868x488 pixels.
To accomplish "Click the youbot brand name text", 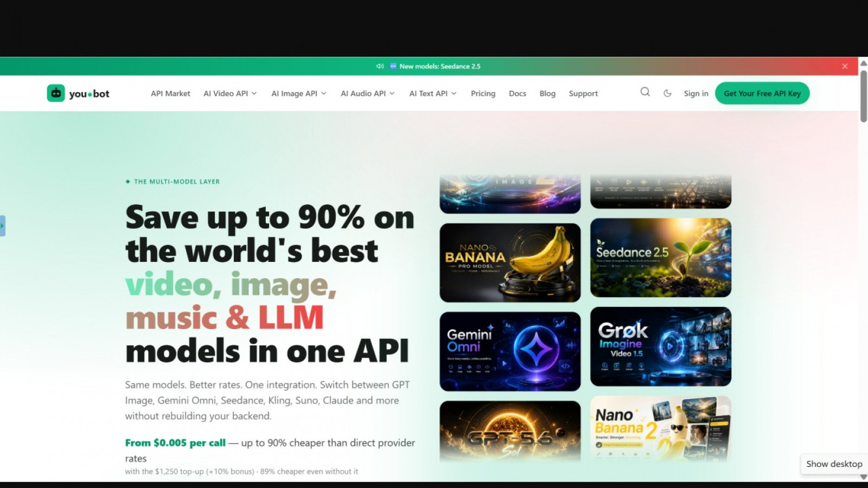I will pos(89,93).
